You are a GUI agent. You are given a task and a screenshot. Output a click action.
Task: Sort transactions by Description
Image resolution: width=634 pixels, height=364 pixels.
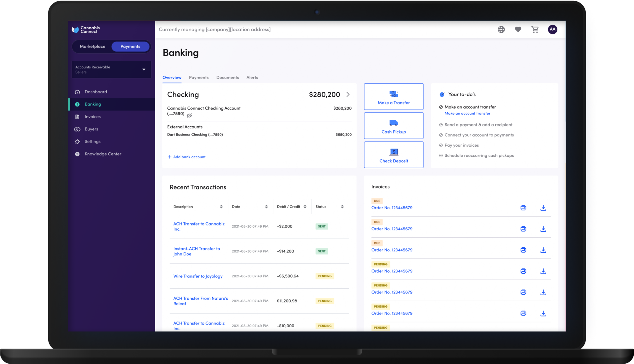click(x=221, y=207)
